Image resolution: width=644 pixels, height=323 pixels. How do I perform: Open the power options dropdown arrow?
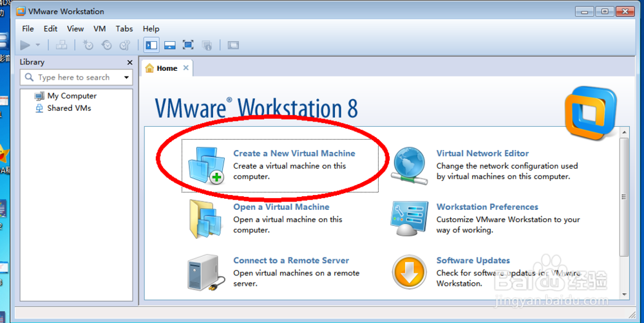[38, 45]
